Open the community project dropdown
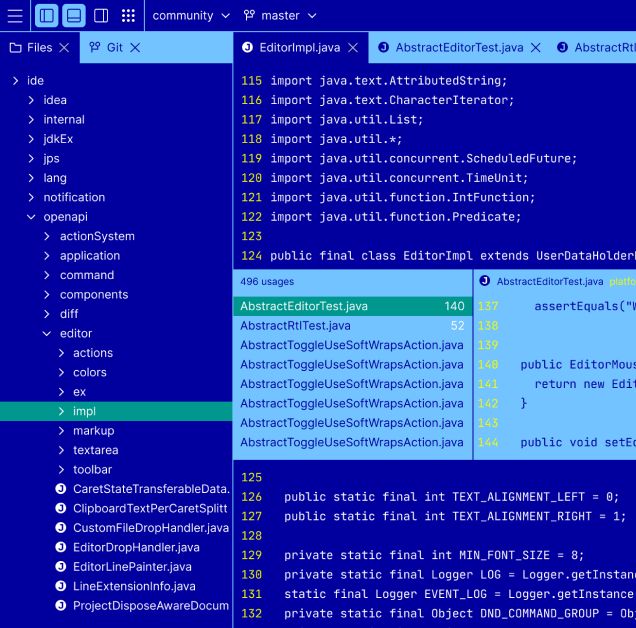Screen dimensions: 636x628 [191, 16]
